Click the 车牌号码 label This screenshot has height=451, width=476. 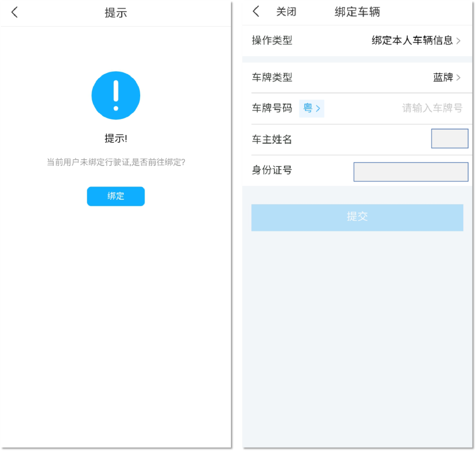click(x=271, y=108)
